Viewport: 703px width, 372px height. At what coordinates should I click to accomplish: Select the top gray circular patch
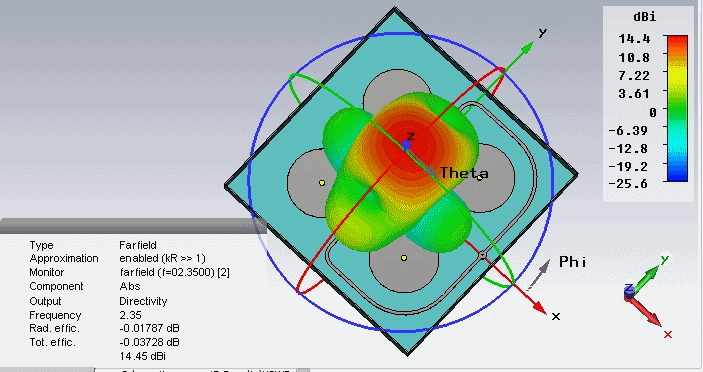pyautogui.click(x=397, y=89)
